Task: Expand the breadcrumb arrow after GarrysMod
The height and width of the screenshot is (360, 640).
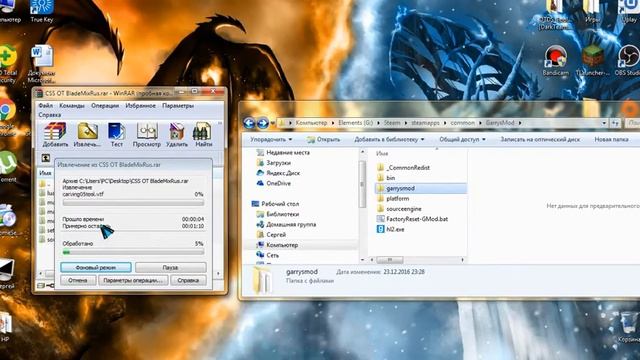Action: 520,123
